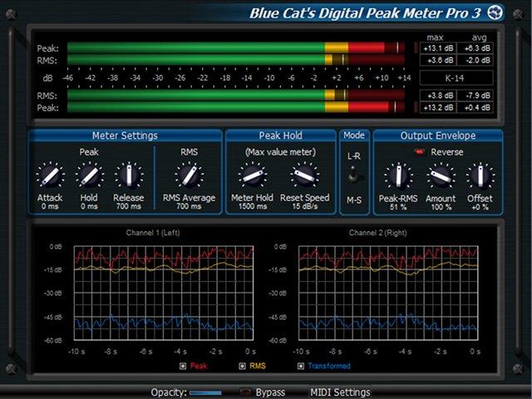Click the Reset Speed knob
The width and height of the screenshot is (532, 399).
click(304, 175)
